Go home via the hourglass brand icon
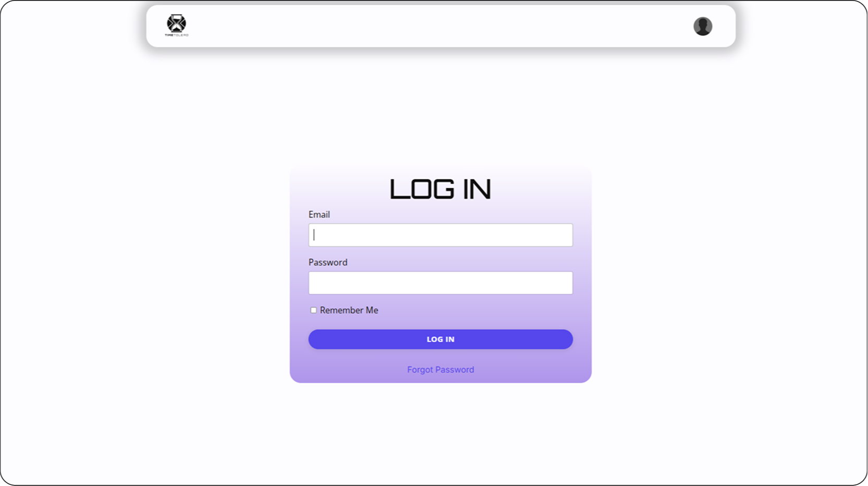Viewport: 868px width, 486px height. pos(176,23)
